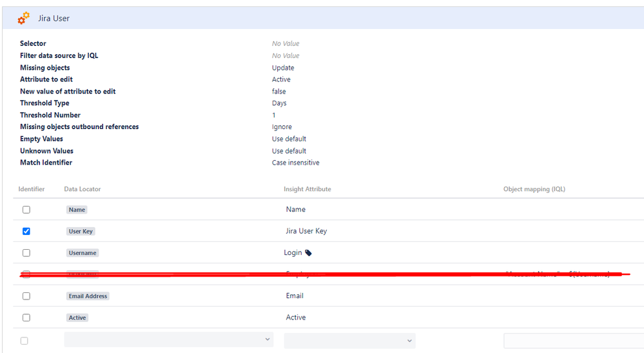Uncheck the User Key identifier checkbox

26,232
